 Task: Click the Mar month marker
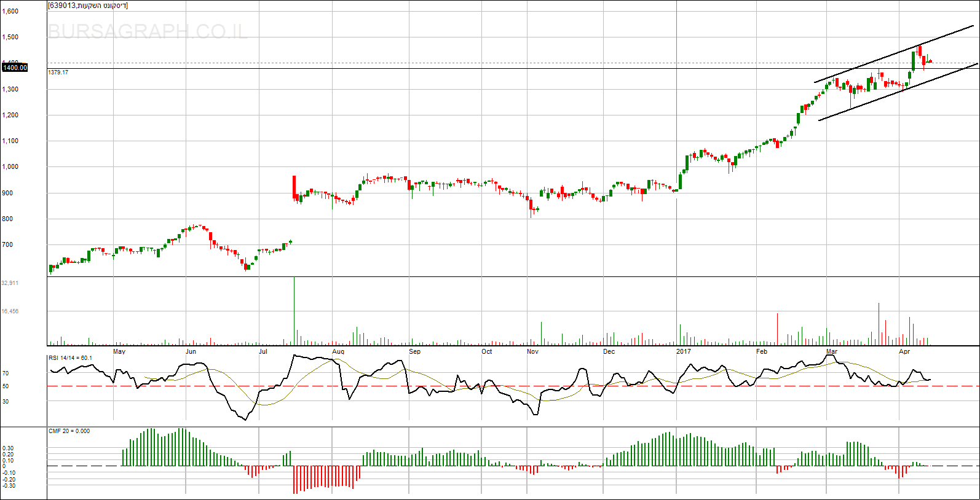tap(832, 352)
